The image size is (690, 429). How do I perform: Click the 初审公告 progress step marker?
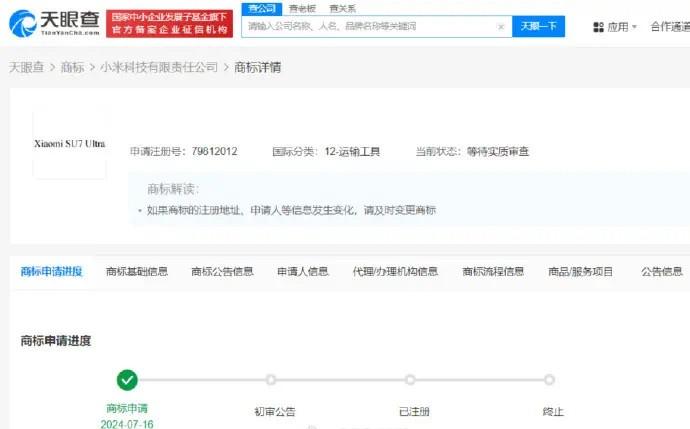[x=271, y=380]
